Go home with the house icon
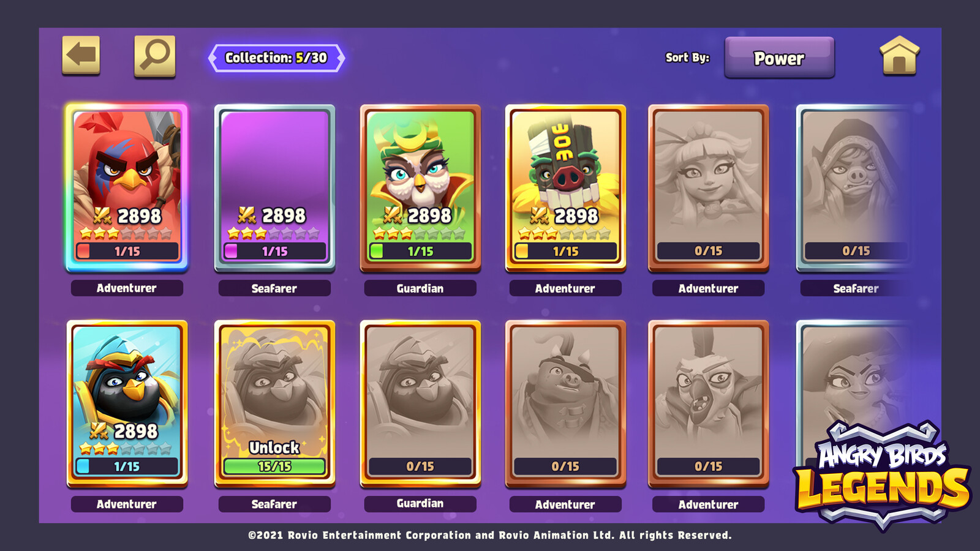 click(x=899, y=56)
